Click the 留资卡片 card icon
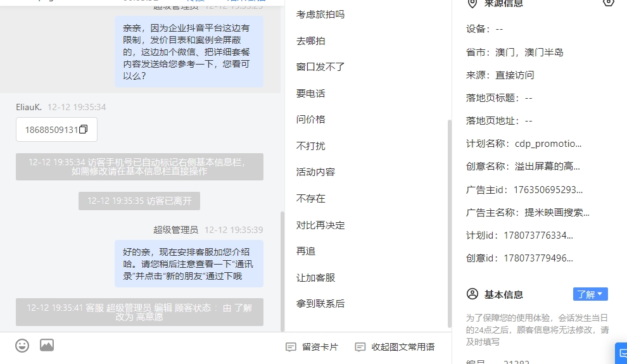The height and width of the screenshot is (364, 627). pos(291,347)
